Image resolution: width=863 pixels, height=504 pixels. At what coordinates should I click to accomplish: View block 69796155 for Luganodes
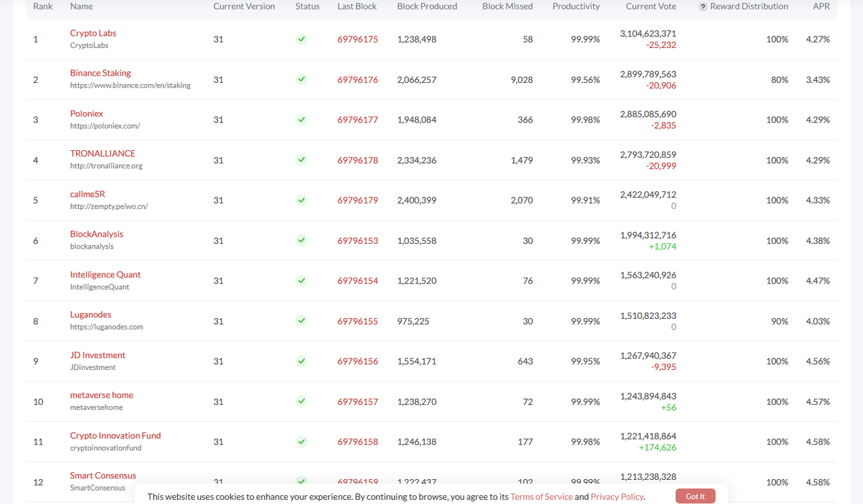coord(358,321)
